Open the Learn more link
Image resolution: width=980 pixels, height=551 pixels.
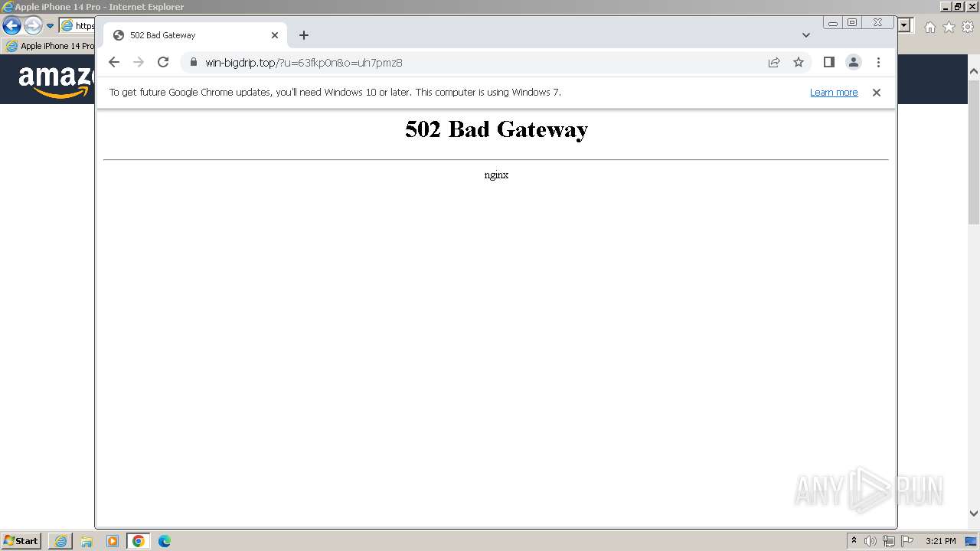tap(834, 93)
